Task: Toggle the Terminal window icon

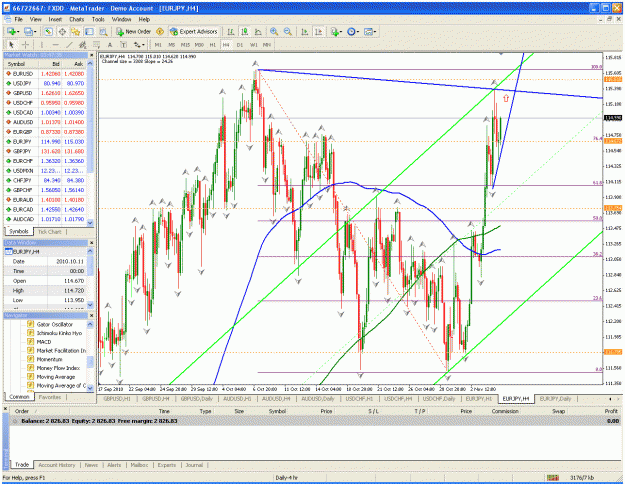Action: (x=89, y=31)
